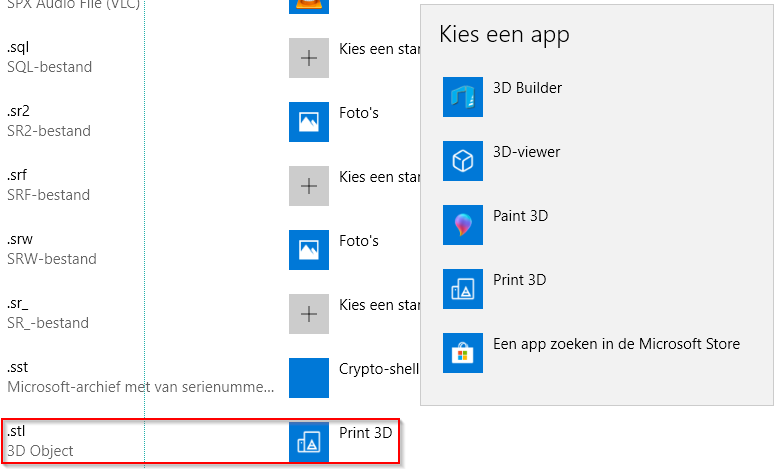
Task: Click .srw extension text
Action: point(19,239)
